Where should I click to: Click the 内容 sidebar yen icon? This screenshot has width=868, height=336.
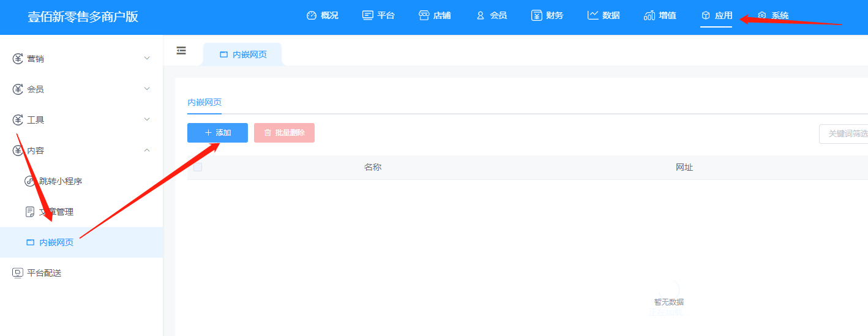click(x=18, y=151)
